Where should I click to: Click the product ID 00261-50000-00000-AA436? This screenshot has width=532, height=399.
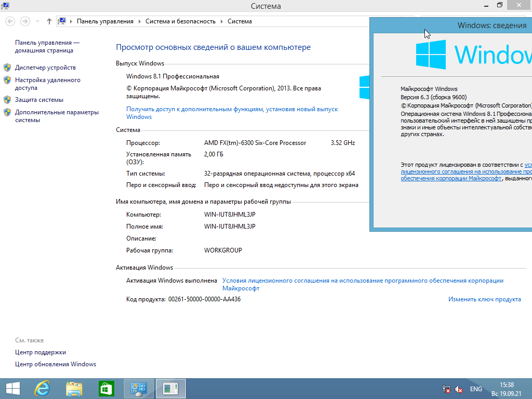click(x=204, y=299)
